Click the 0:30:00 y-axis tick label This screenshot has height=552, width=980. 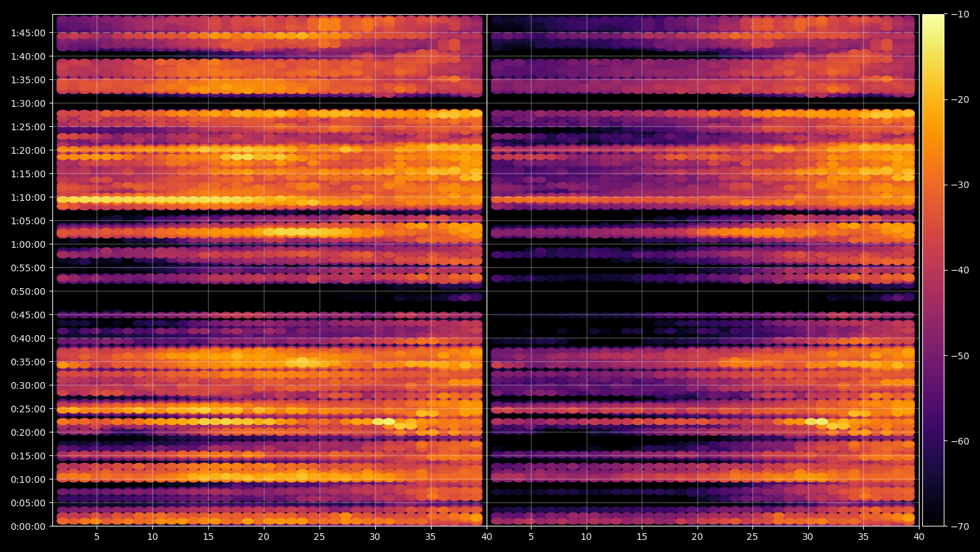[28, 385]
